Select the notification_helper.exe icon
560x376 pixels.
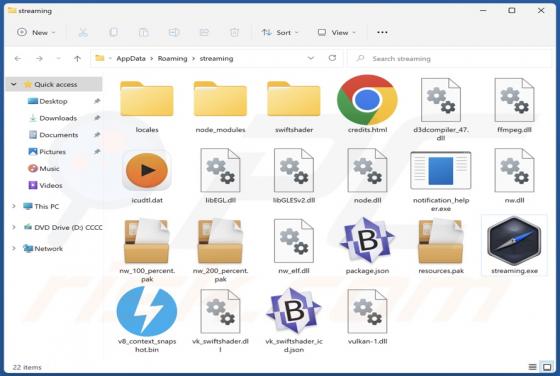coord(441,170)
